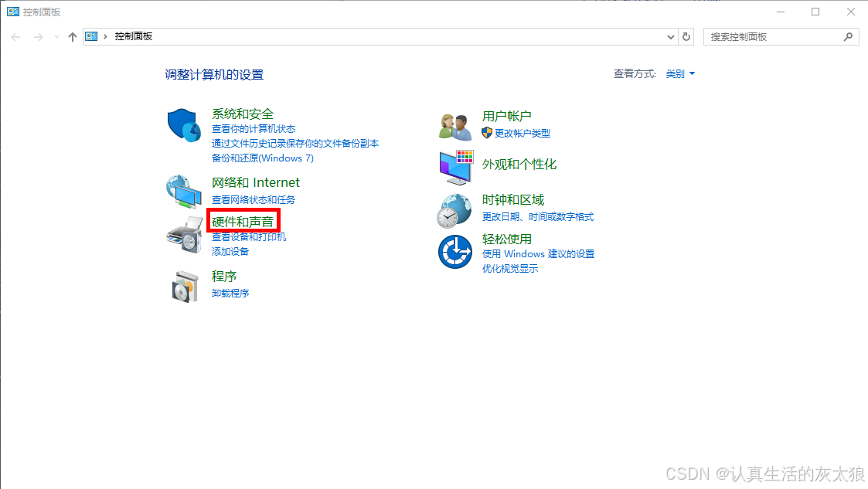Open 备份和还原(Windows 7) link
868x489 pixels.
coord(262,158)
